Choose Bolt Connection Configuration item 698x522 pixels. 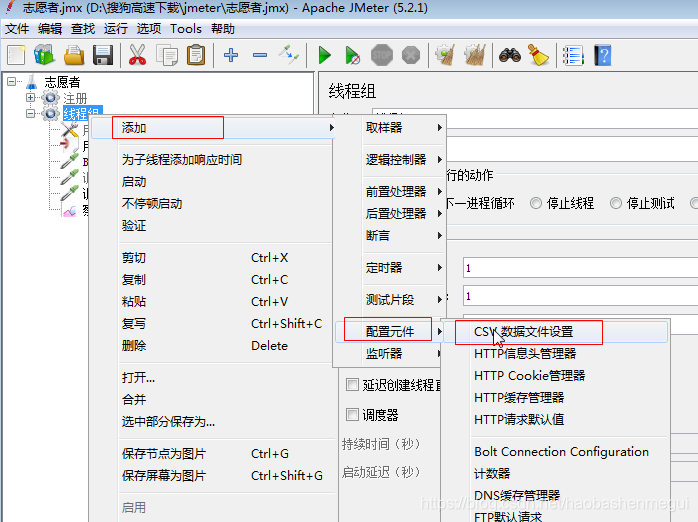pos(561,451)
